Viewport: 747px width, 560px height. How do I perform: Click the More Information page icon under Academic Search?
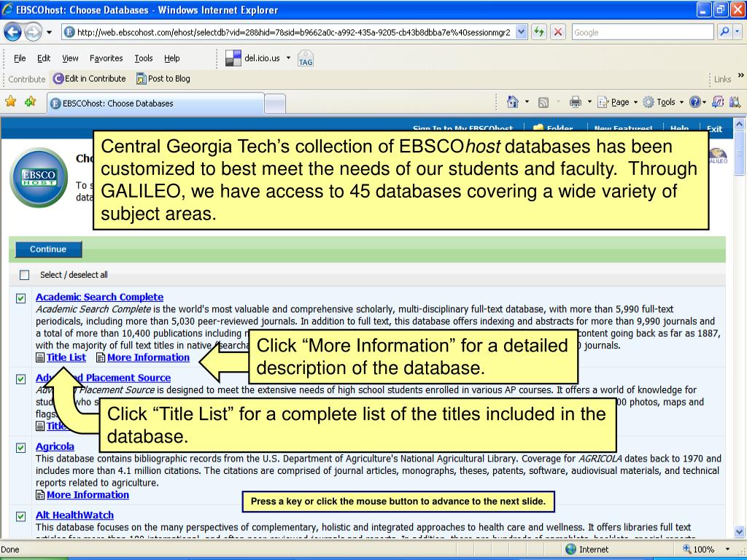coord(101,357)
